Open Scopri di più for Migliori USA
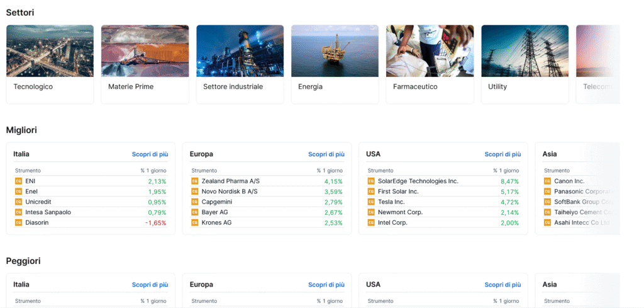Viewport: 644px width, 308px height. pyautogui.click(x=502, y=154)
